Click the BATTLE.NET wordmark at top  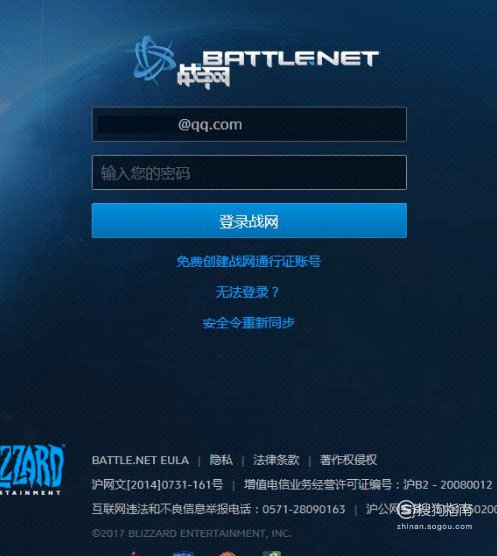click(290, 59)
